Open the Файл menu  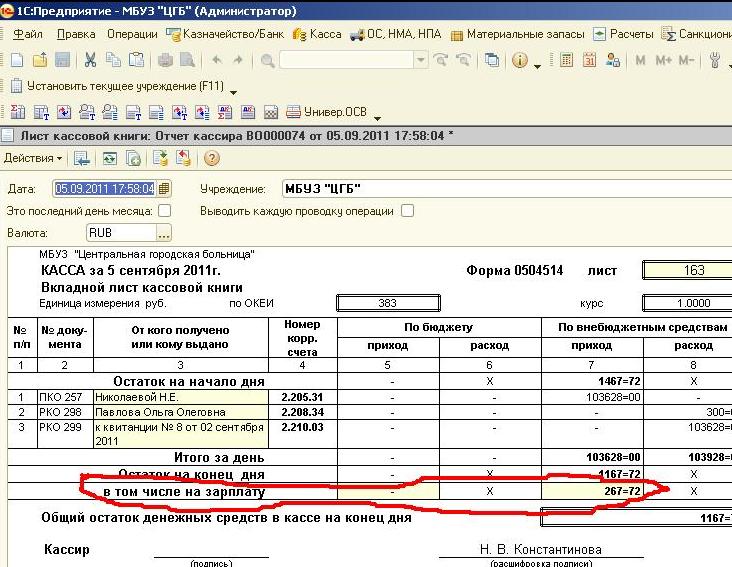[x=27, y=34]
